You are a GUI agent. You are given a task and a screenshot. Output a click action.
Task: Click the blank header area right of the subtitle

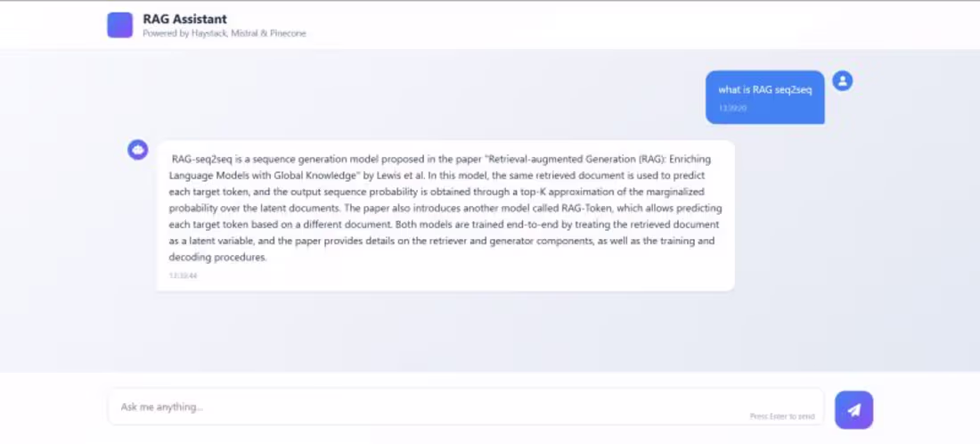click(625, 25)
